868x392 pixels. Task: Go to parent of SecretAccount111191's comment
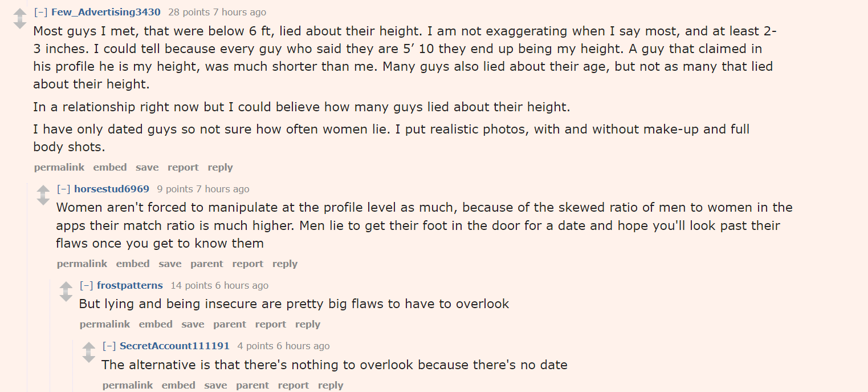pos(252,385)
